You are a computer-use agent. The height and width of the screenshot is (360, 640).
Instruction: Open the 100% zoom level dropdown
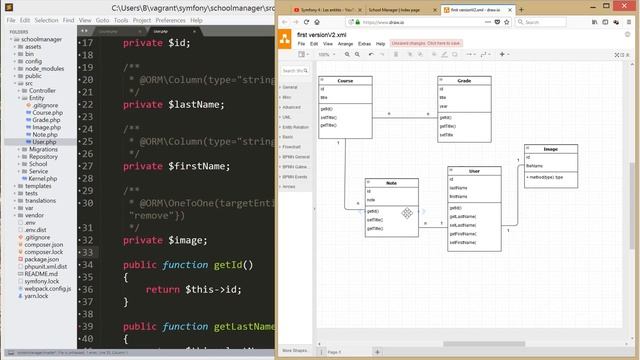pos(327,54)
